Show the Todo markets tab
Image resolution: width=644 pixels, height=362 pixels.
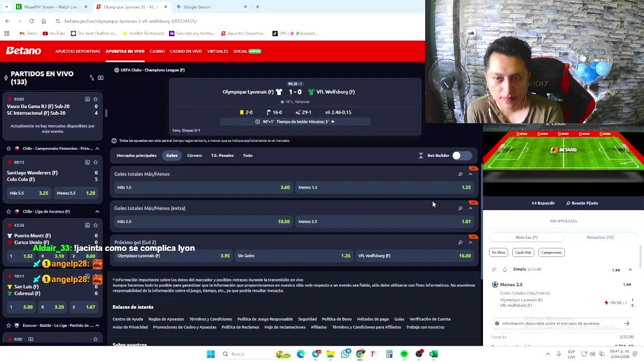(248, 155)
